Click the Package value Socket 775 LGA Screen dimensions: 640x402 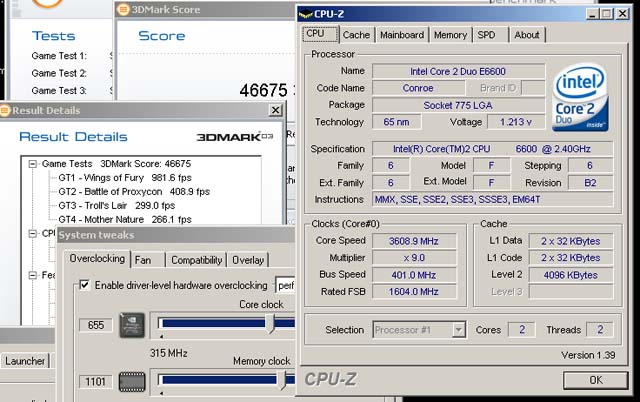(458, 105)
